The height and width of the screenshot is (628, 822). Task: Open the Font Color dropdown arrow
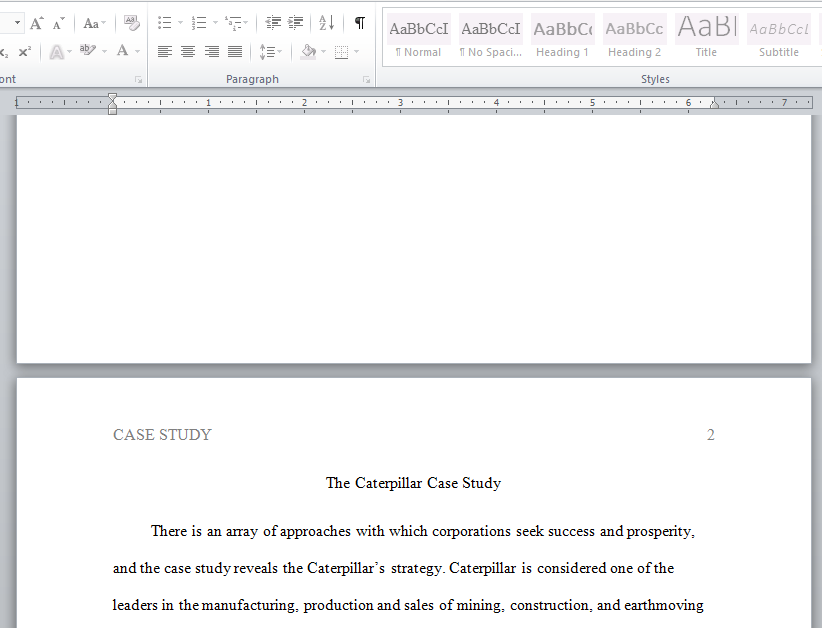coord(137,51)
